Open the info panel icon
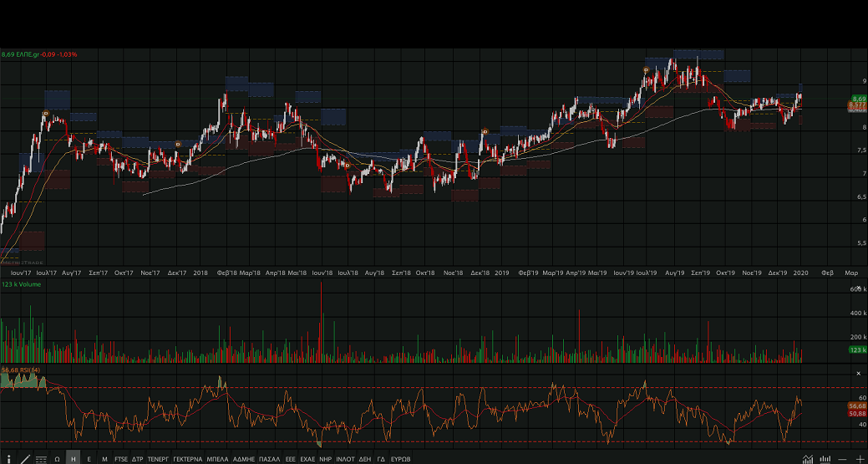This screenshot has width=868, height=464. click(x=8, y=459)
